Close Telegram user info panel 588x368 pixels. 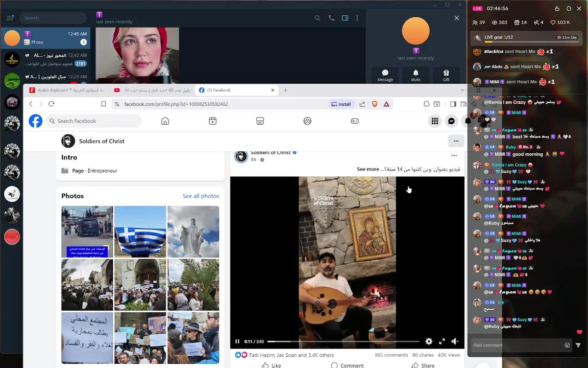456,18
